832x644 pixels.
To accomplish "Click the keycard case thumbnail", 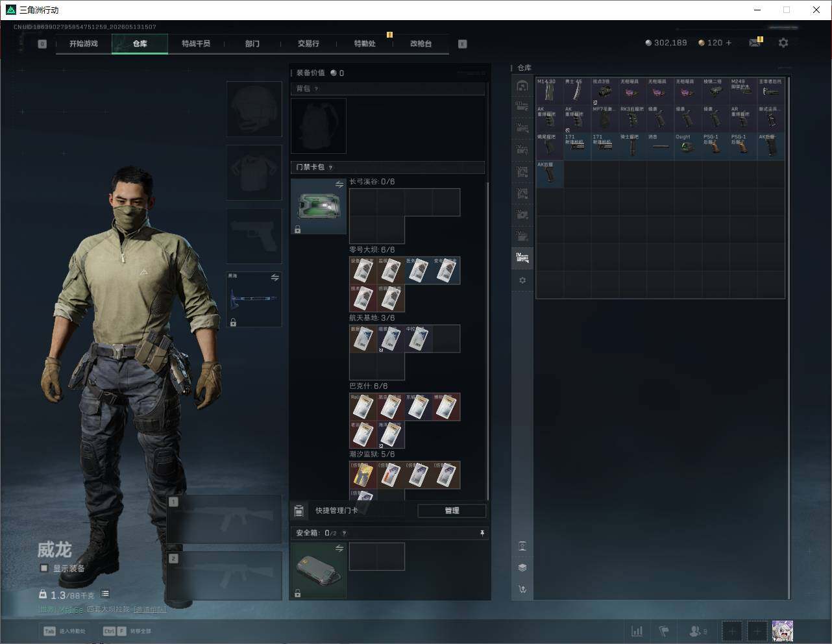I will pyautogui.click(x=319, y=206).
